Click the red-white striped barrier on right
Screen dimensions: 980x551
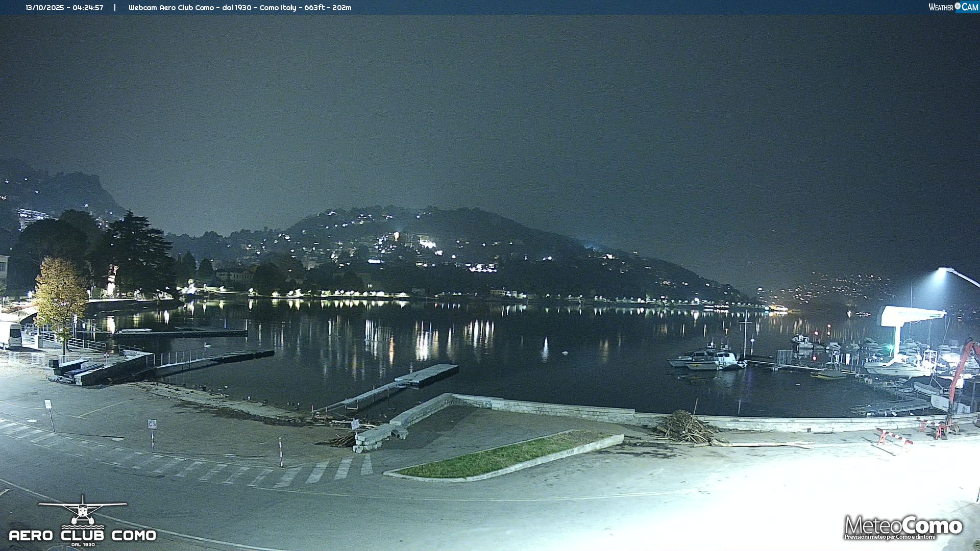[x=894, y=437]
